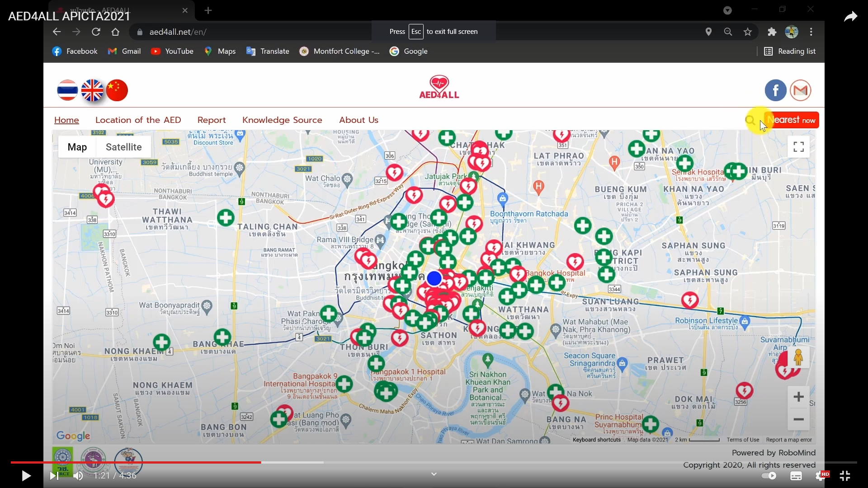This screenshot has width=868, height=488.
Task: Open the Reading list
Action: [790, 51]
